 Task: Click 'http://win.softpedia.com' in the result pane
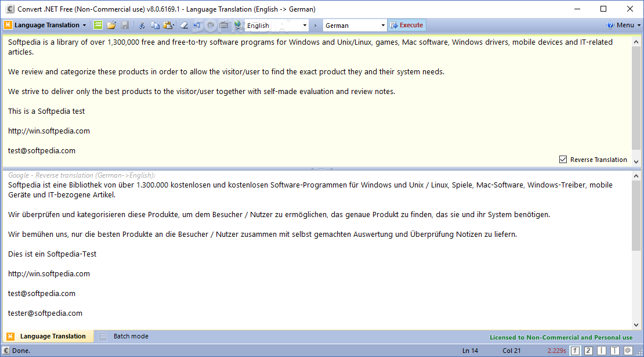click(49, 274)
